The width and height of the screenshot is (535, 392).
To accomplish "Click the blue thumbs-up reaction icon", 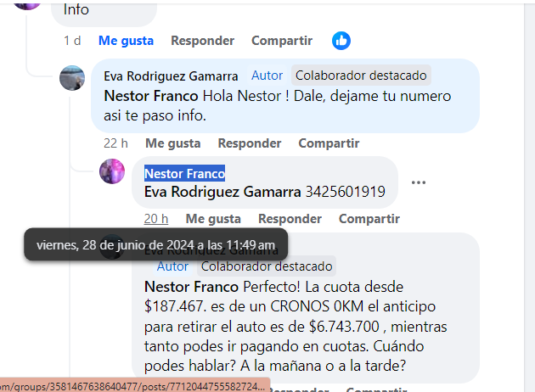I will click(341, 41).
